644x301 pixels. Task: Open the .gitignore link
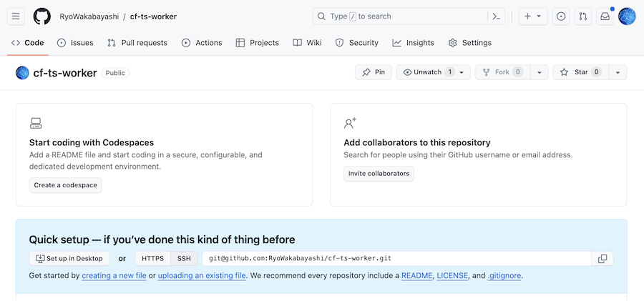[x=504, y=275]
